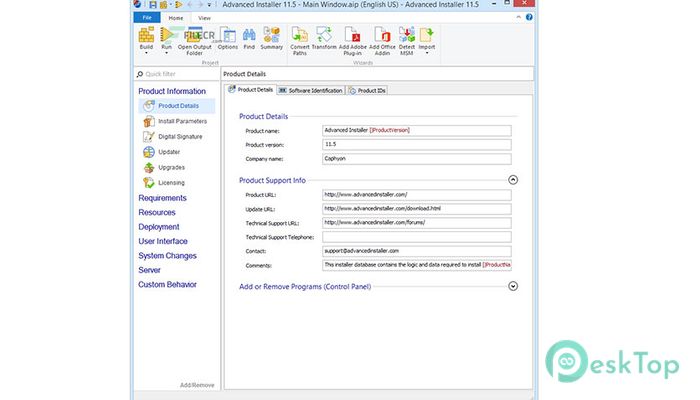
Task: Open quick access toolbar customize arrow
Action: pyautogui.click(x=209, y=5)
